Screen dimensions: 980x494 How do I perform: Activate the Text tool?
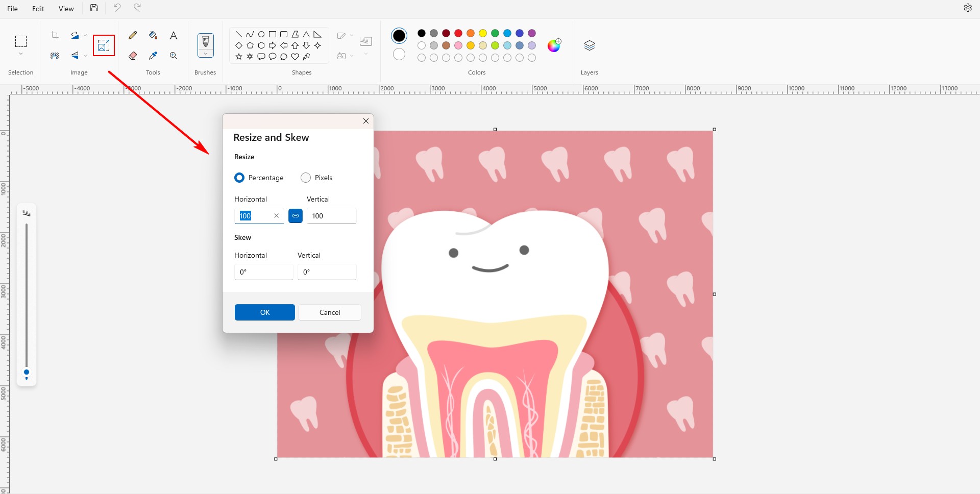[x=174, y=35]
